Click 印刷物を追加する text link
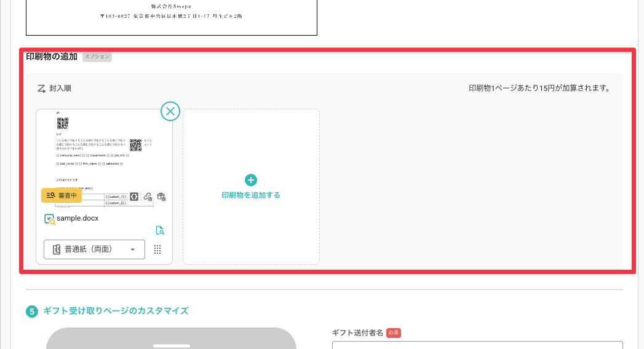 point(251,195)
